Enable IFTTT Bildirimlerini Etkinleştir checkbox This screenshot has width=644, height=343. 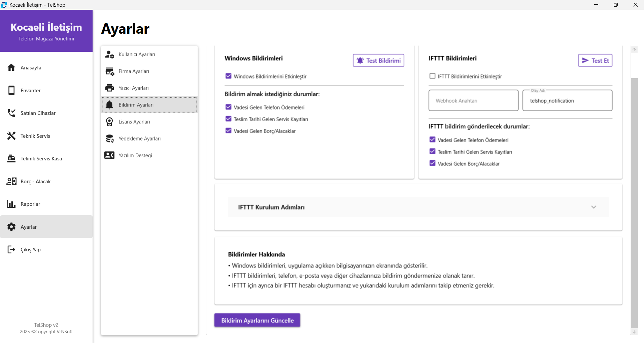[x=433, y=76]
